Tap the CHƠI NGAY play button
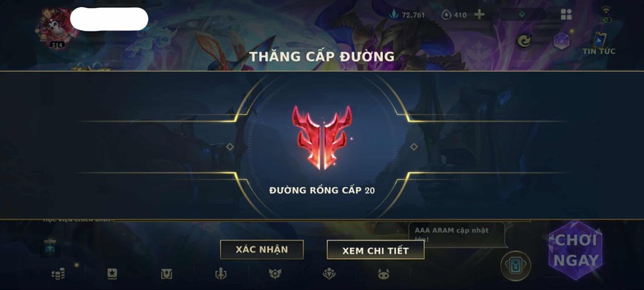Screen dimensions: 644x290 point(576,251)
